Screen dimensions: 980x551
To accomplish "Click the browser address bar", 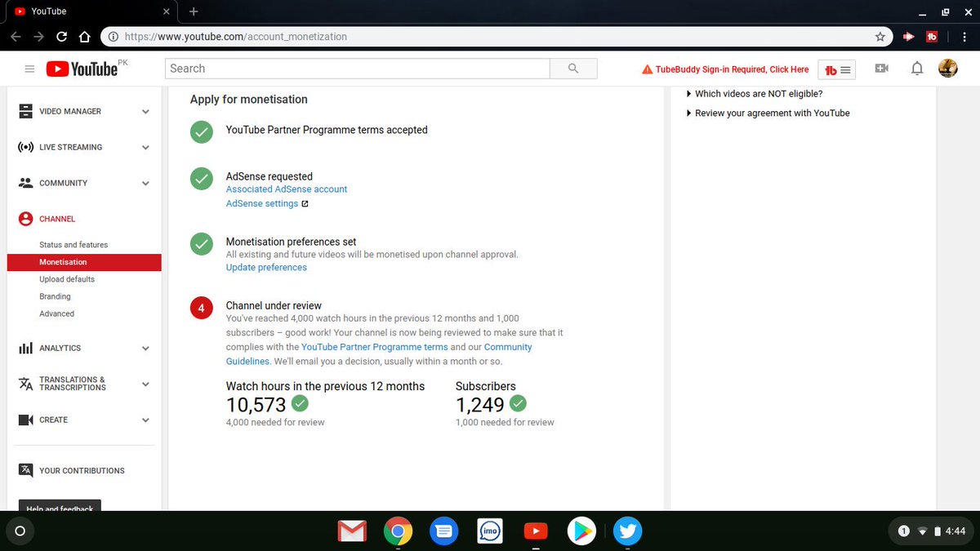I will pos(497,37).
